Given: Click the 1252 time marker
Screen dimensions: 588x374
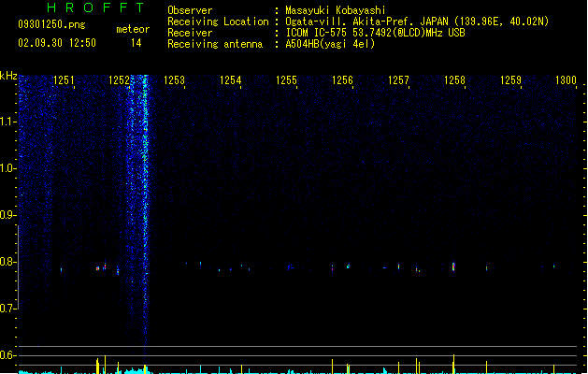Looking at the screenshot, I should pos(119,80).
